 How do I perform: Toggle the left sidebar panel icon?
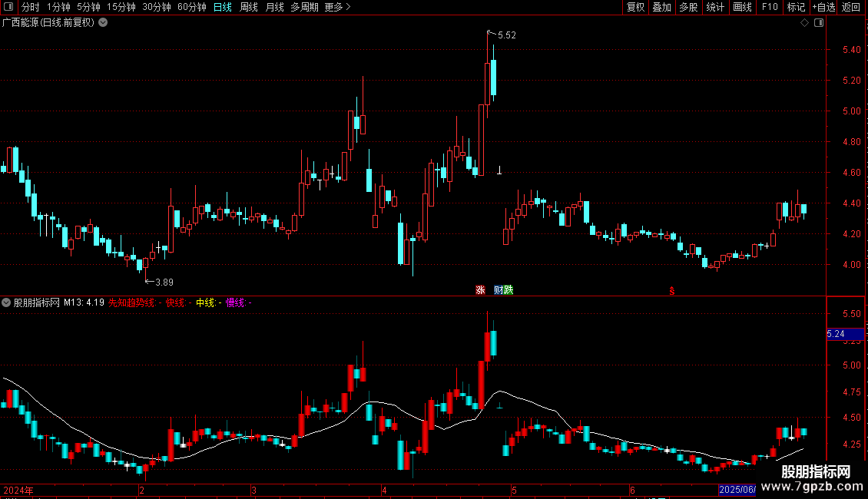[8, 7]
